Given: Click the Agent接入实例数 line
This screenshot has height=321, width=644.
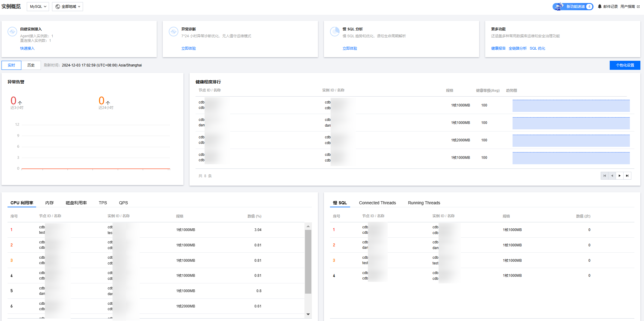Looking at the screenshot, I should [37, 36].
